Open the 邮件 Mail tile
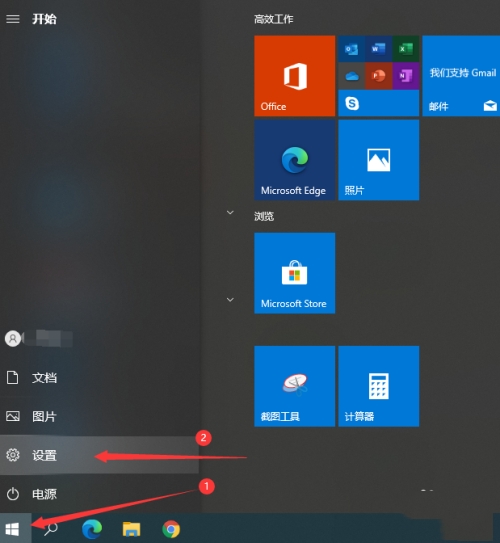 click(x=461, y=75)
